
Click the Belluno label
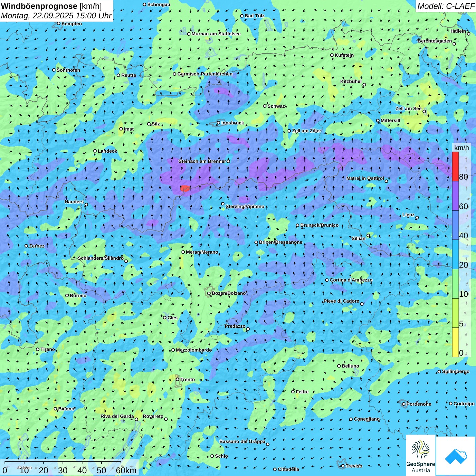pyautogui.click(x=350, y=366)
